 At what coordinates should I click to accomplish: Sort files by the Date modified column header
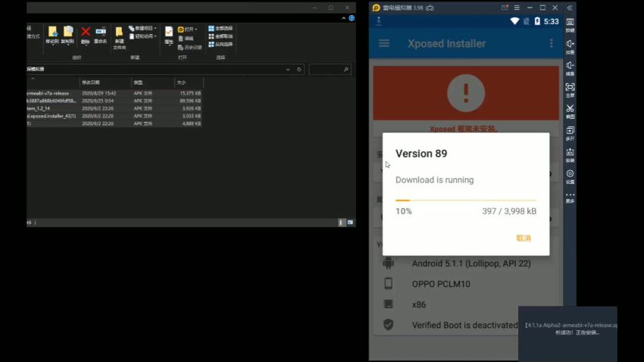pos(105,83)
